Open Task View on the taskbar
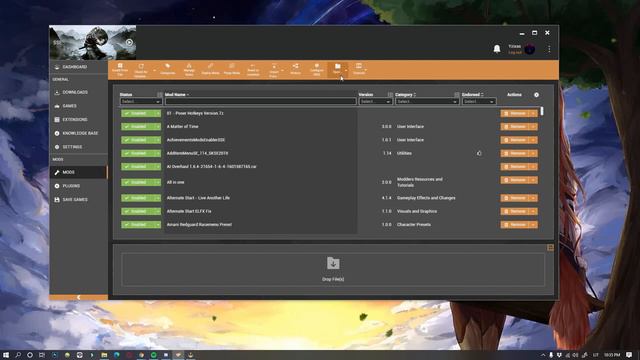This screenshot has width=640, height=360. pos(42,355)
